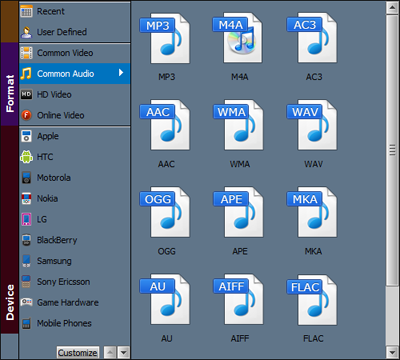The width and height of the screenshot is (400, 360).
Task: Select the Mobile Phones category
Action: click(75, 323)
